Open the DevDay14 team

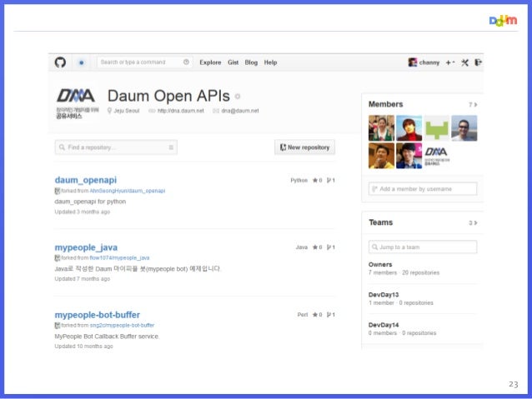(384, 325)
